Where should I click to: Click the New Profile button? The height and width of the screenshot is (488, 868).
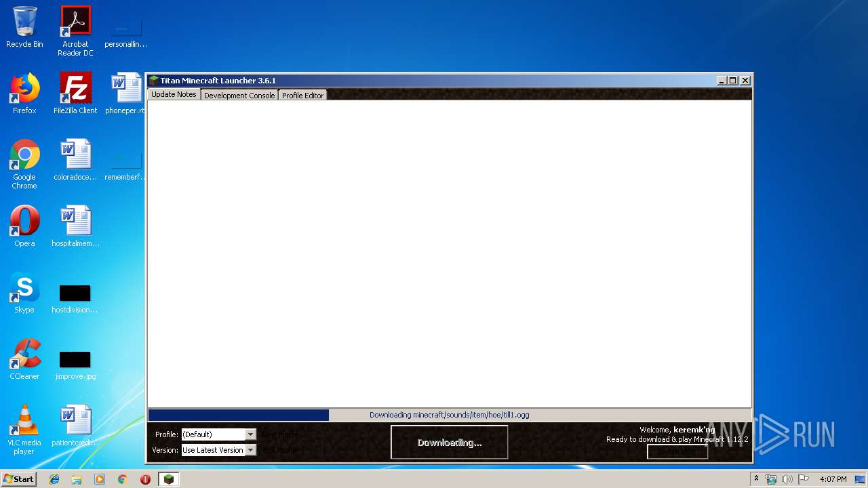point(280,434)
